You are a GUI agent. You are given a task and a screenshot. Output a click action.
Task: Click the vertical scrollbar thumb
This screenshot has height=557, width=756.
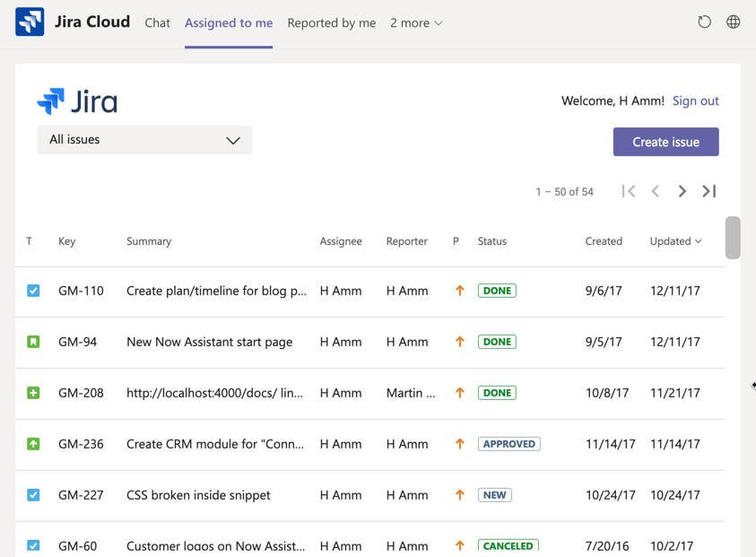[733, 238]
